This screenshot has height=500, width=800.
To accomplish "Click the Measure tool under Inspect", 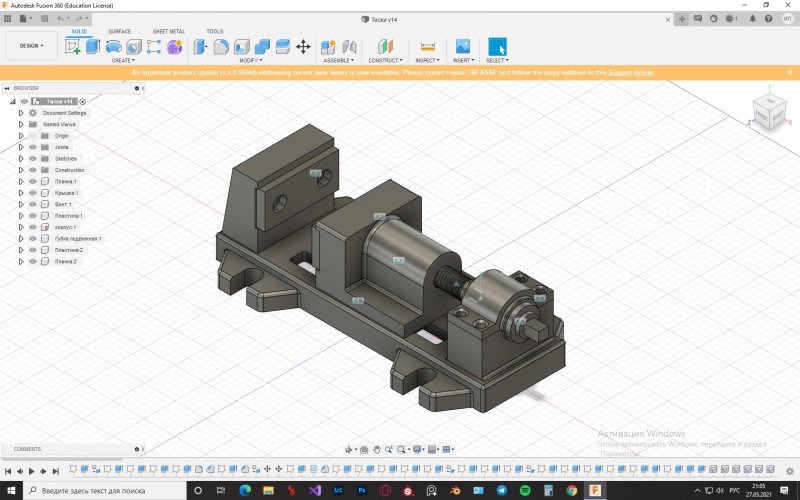I will [428, 47].
